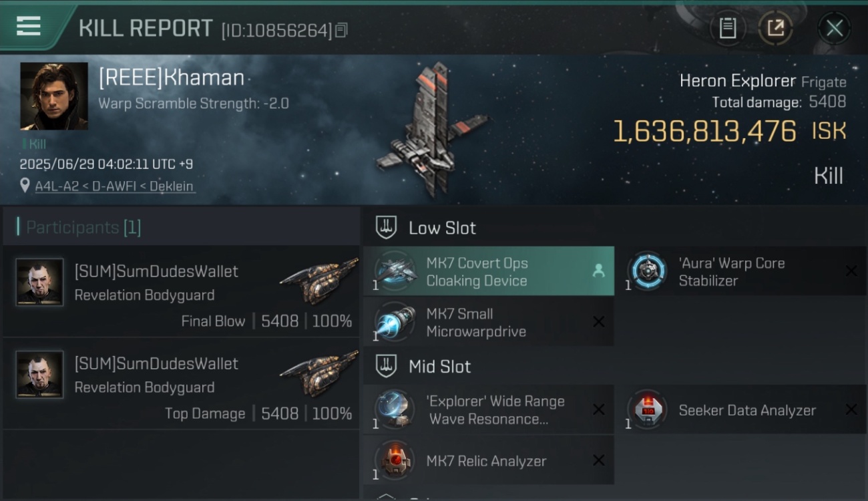868x501 pixels.
Task: Select the MK7 Covert Ops Cloaking Device icon
Action: tap(395, 271)
